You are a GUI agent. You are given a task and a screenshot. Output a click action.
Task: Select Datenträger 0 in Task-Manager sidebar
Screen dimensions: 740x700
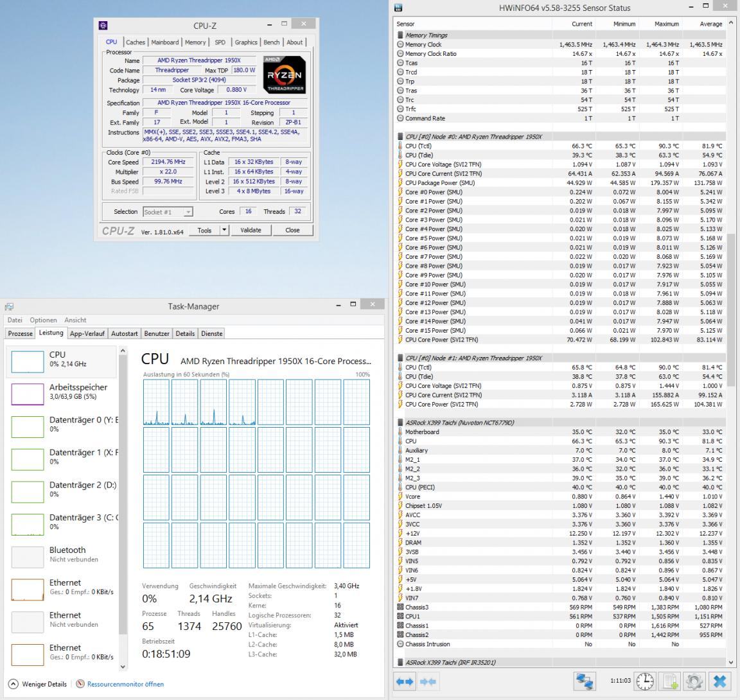pos(62,426)
